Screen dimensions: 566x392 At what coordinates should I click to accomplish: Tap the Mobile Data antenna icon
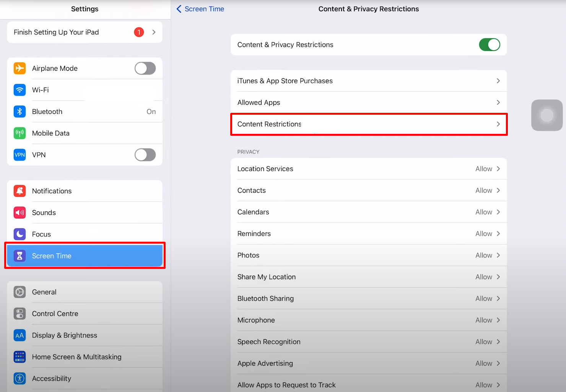20,133
